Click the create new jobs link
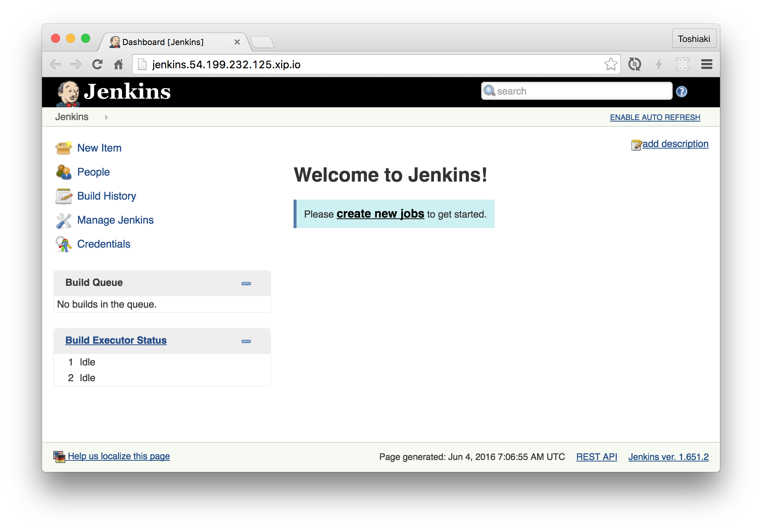The image size is (762, 532). pyautogui.click(x=380, y=214)
